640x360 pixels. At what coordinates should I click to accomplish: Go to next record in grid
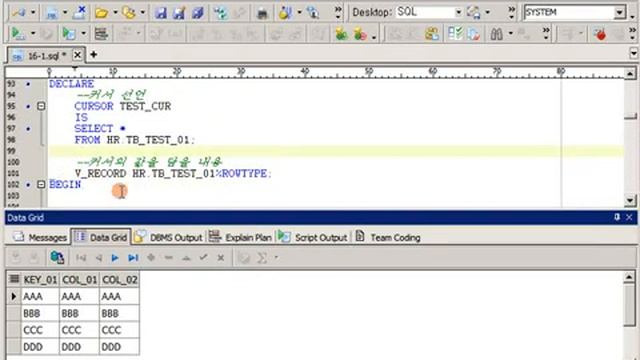click(115, 258)
